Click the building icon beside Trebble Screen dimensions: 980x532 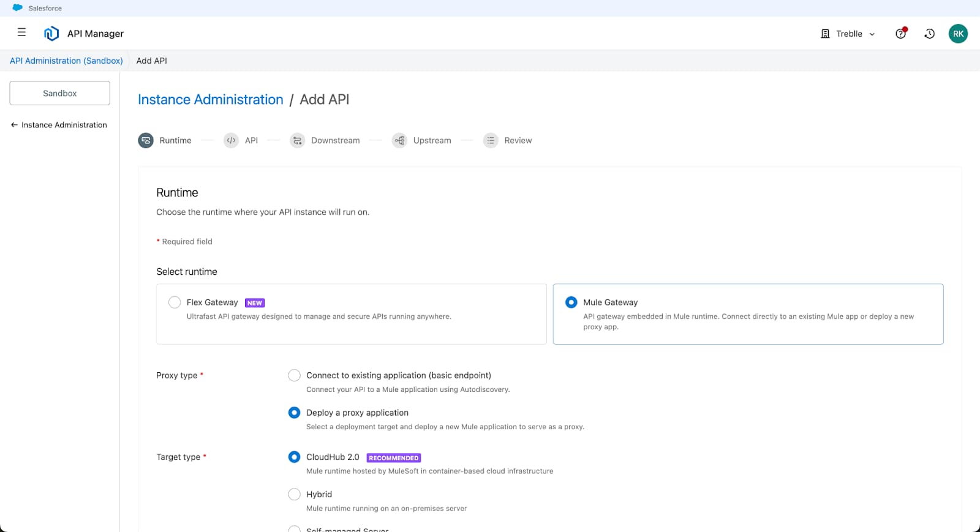pyautogui.click(x=825, y=34)
